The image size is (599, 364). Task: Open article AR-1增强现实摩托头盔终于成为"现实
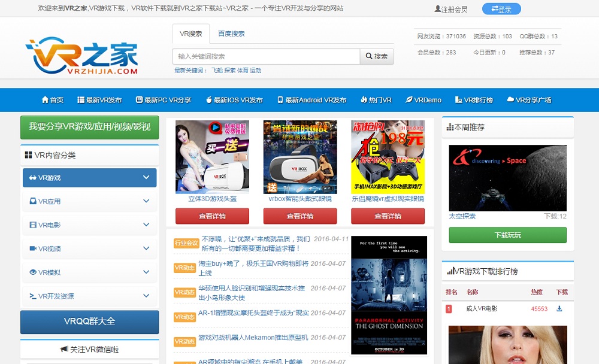click(x=253, y=313)
